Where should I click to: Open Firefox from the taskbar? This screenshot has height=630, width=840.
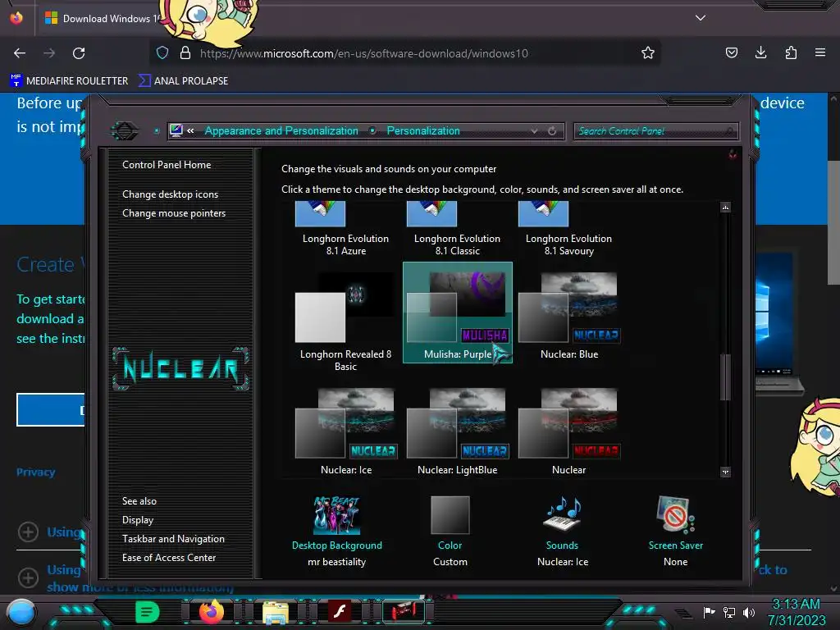pos(211,611)
